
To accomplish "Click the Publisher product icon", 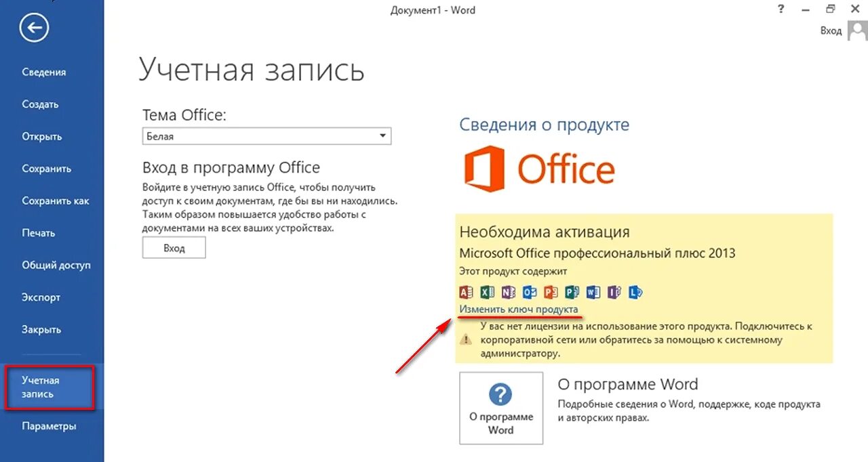I will click(572, 292).
